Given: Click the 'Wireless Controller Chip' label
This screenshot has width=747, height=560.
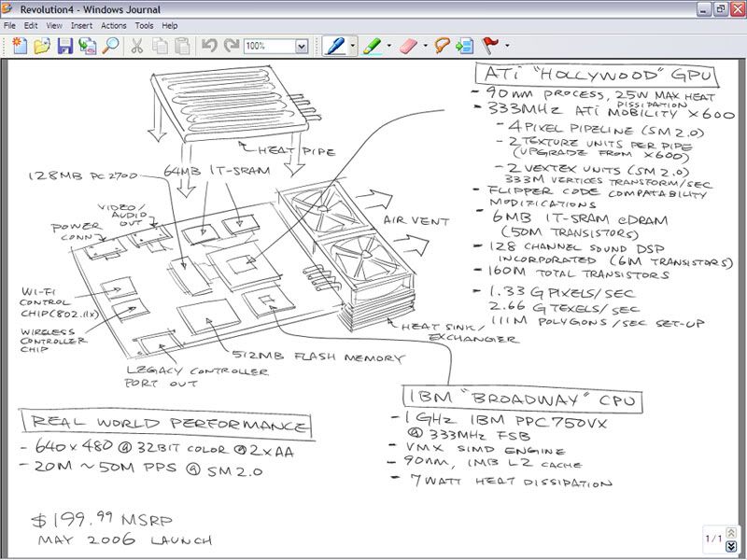Looking at the screenshot, I should coord(53,340).
